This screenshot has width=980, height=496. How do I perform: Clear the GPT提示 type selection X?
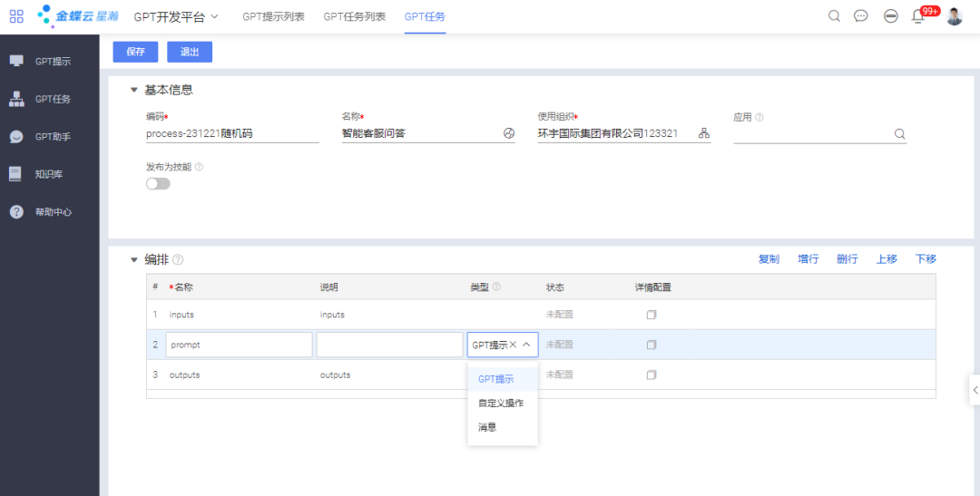(x=513, y=345)
